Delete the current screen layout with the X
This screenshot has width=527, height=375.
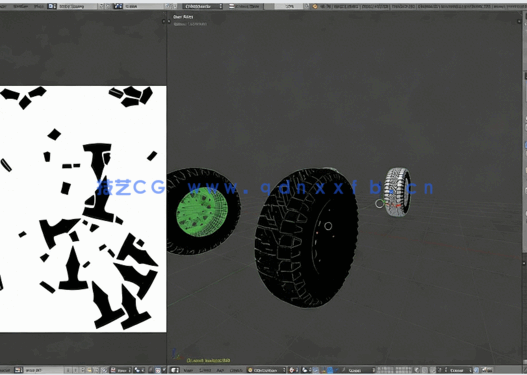tap(108, 6)
